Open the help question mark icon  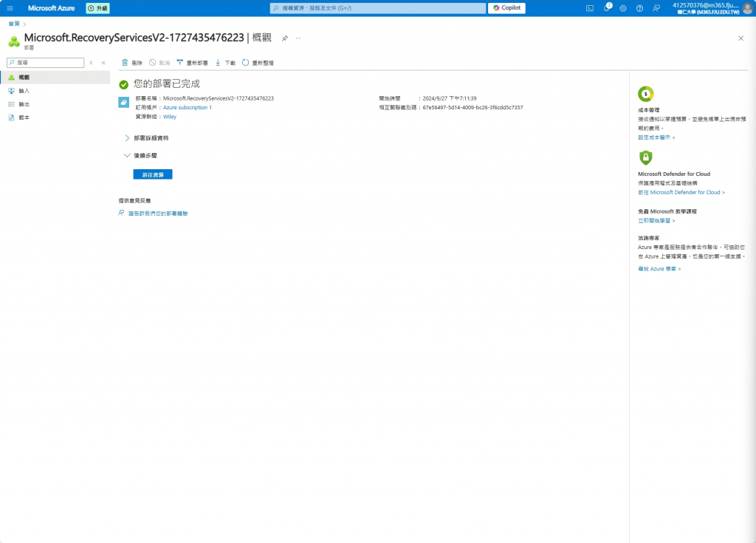point(639,8)
